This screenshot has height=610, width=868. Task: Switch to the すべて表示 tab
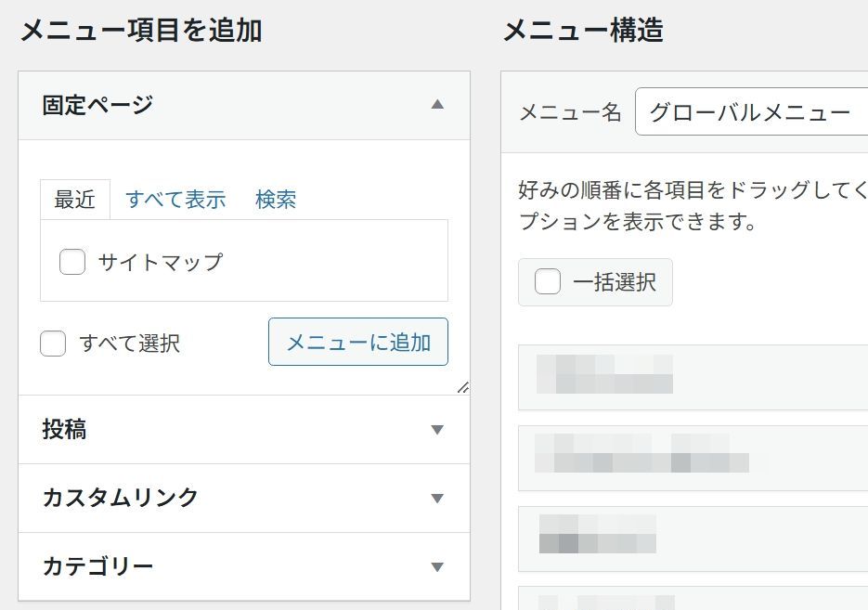click(176, 200)
